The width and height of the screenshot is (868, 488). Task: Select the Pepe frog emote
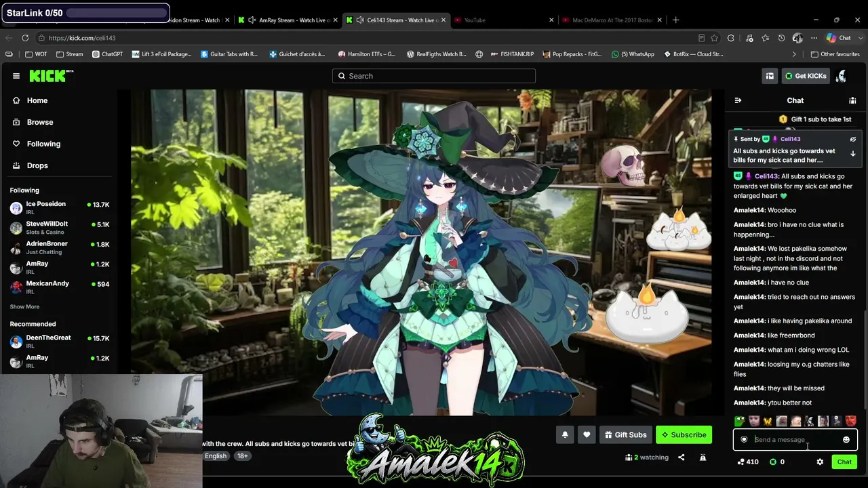pyautogui.click(x=740, y=421)
